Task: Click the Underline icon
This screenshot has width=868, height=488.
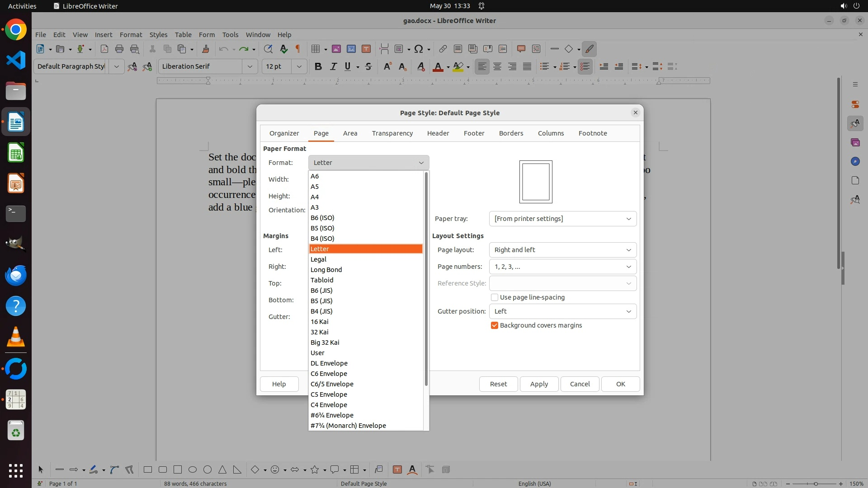Action: coord(347,66)
